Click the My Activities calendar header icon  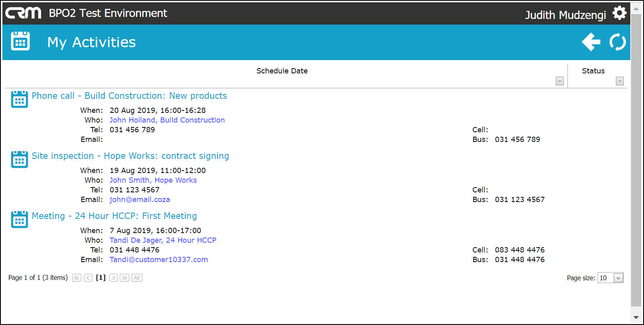click(x=20, y=41)
